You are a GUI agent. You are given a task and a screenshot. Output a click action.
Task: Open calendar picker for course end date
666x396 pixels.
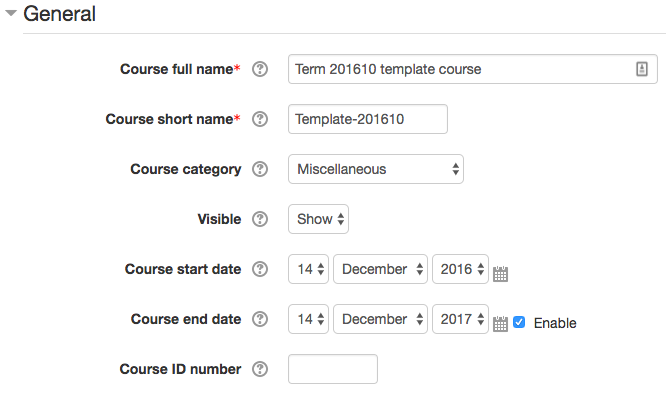pyautogui.click(x=500, y=324)
